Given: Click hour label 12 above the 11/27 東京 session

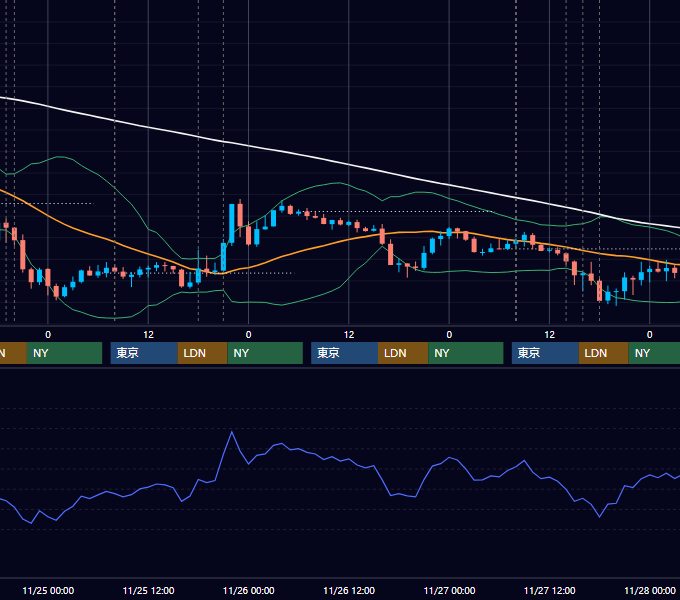Looking at the screenshot, I should (x=549, y=335).
